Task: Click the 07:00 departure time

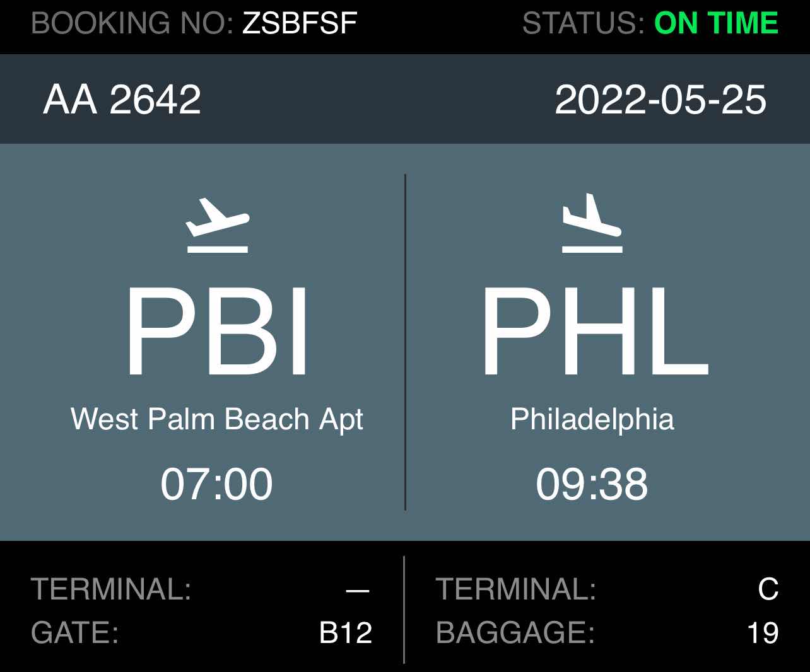Action: point(217,484)
